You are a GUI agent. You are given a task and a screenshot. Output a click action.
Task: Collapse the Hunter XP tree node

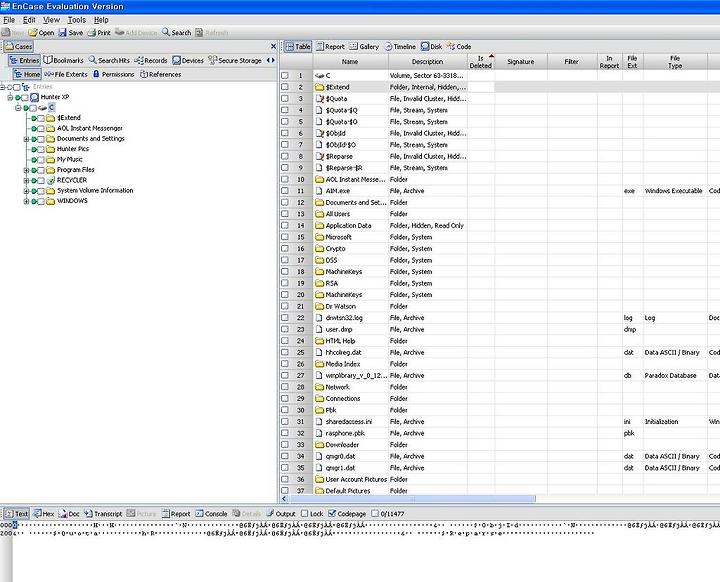(x=10, y=97)
